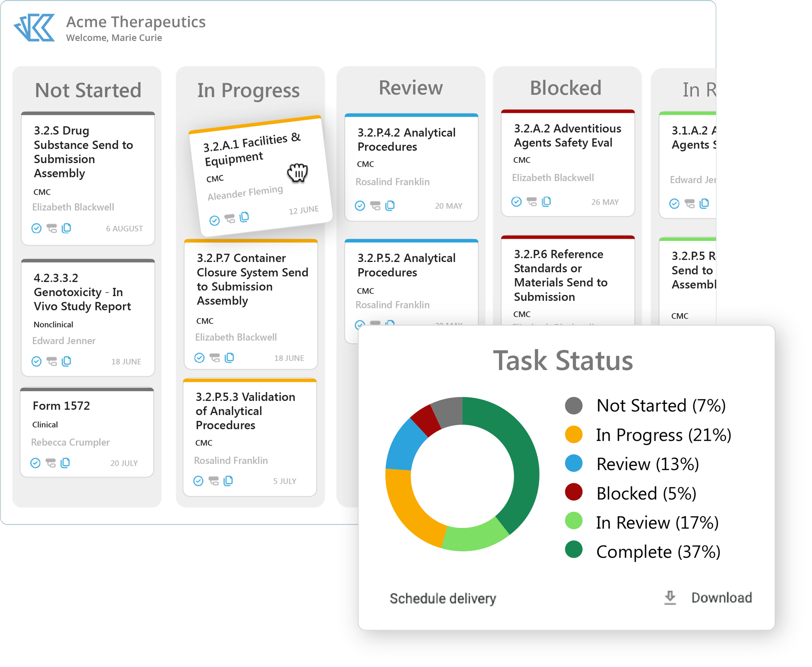The width and height of the screenshot is (812, 667).
Task: Click 'Clinical' label on Form 1572 card
Action: pyautogui.click(x=45, y=424)
